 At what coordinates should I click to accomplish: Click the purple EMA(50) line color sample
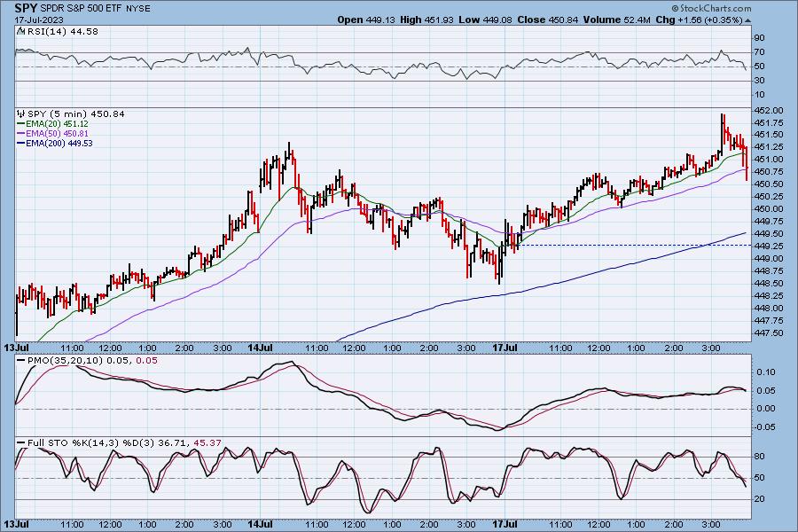(21, 133)
